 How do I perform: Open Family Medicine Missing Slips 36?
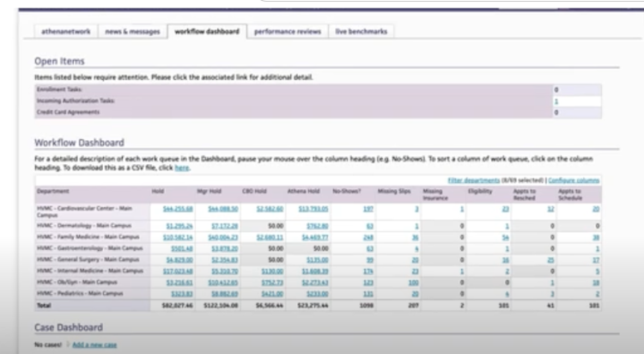[x=416, y=237]
